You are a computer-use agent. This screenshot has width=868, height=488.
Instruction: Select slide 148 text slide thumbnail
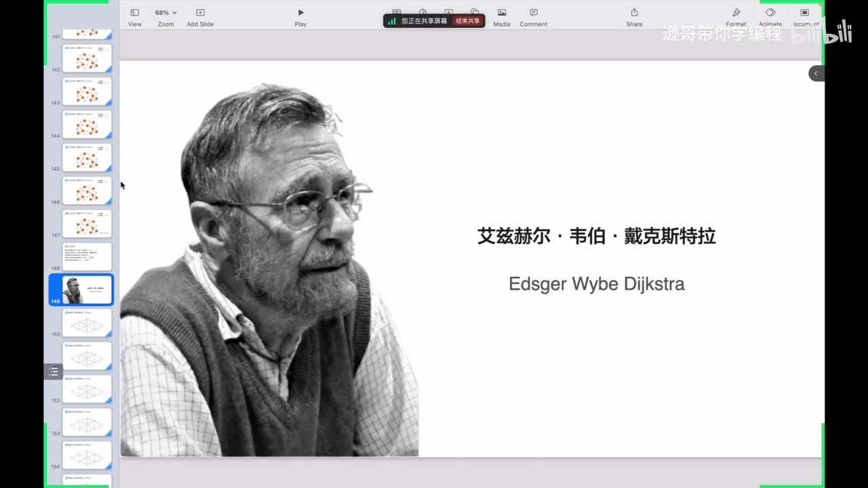point(87,257)
